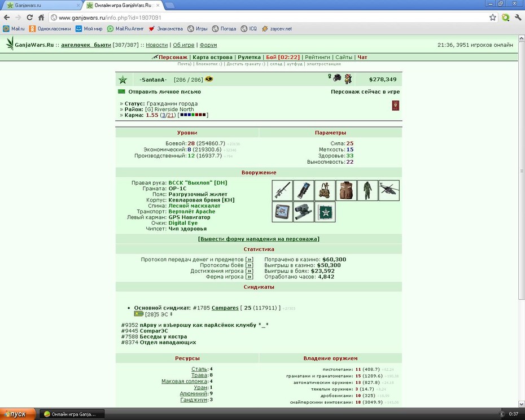Open the Чат menu item
Viewport: 525px width, 420px height.
[x=362, y=57]
